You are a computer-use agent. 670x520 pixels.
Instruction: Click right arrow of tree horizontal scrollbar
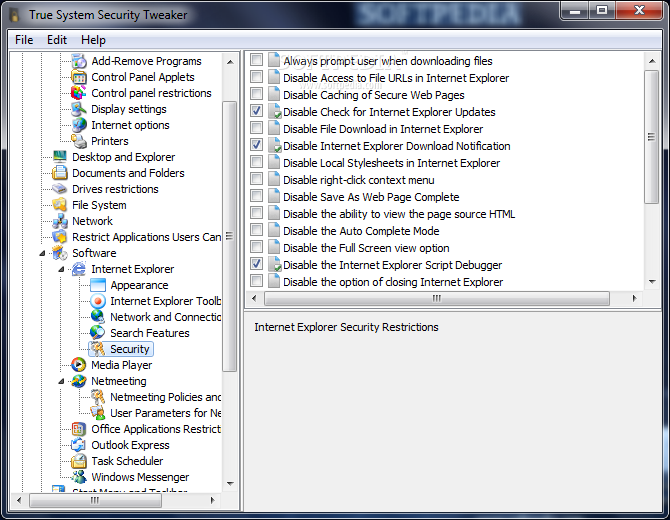pos(213,500)
